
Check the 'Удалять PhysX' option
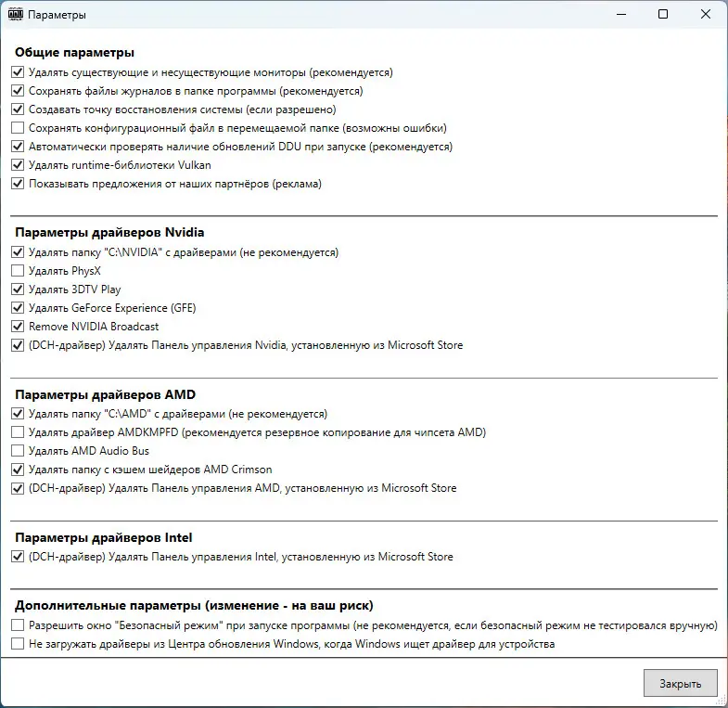click(18, 271)
